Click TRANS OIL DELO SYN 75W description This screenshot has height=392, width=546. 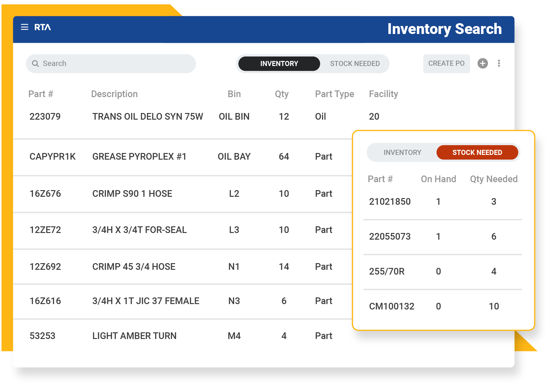coord(148,116)
